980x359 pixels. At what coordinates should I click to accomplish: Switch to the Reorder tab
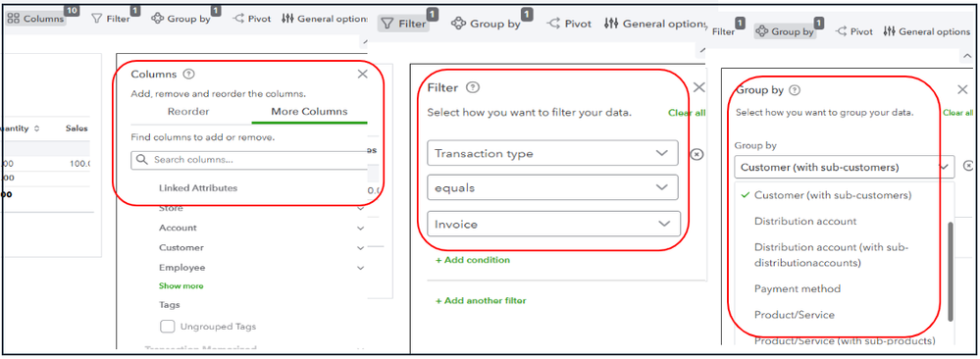tap(188, 112)
